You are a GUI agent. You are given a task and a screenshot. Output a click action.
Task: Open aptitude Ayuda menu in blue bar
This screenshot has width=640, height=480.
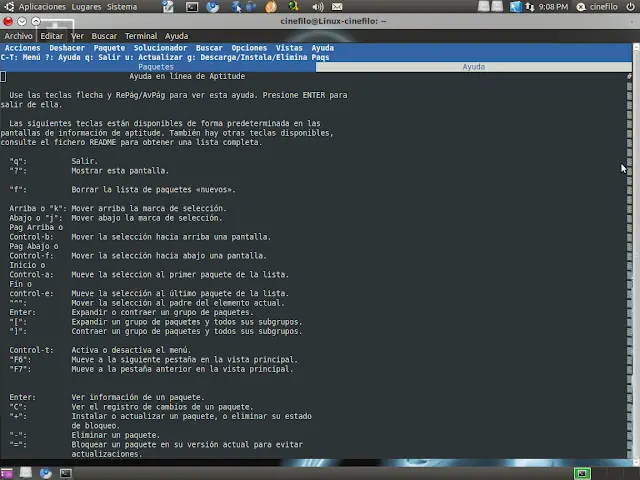[323, 48]
